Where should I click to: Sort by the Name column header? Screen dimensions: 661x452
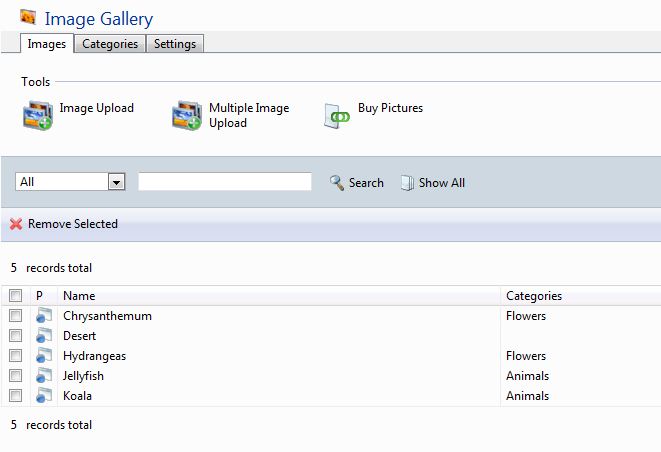click(79, 296)
